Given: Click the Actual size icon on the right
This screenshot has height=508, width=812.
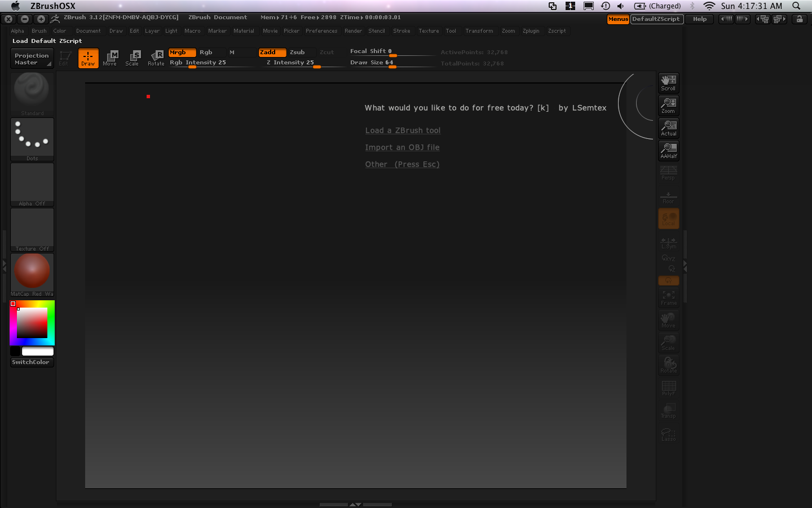Looking at the screenshot, I should point(668,128).
